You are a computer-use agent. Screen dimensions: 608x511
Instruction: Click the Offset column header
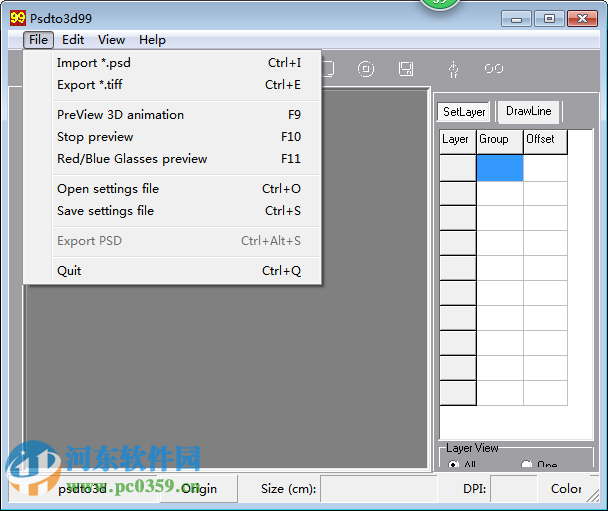tap(545, 142)
